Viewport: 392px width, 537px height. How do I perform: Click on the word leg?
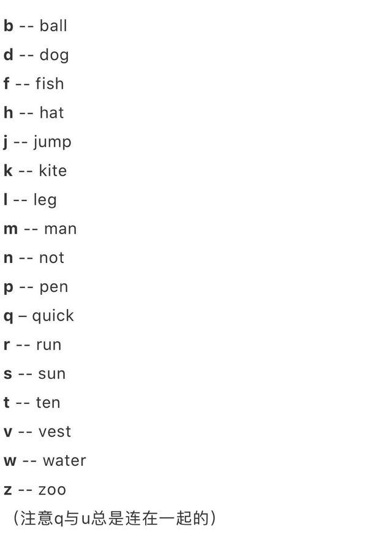click(45, 200)
